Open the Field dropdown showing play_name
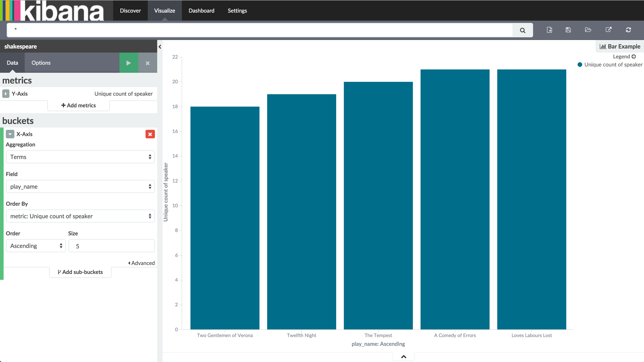644x362 pixels. [80, 186]
